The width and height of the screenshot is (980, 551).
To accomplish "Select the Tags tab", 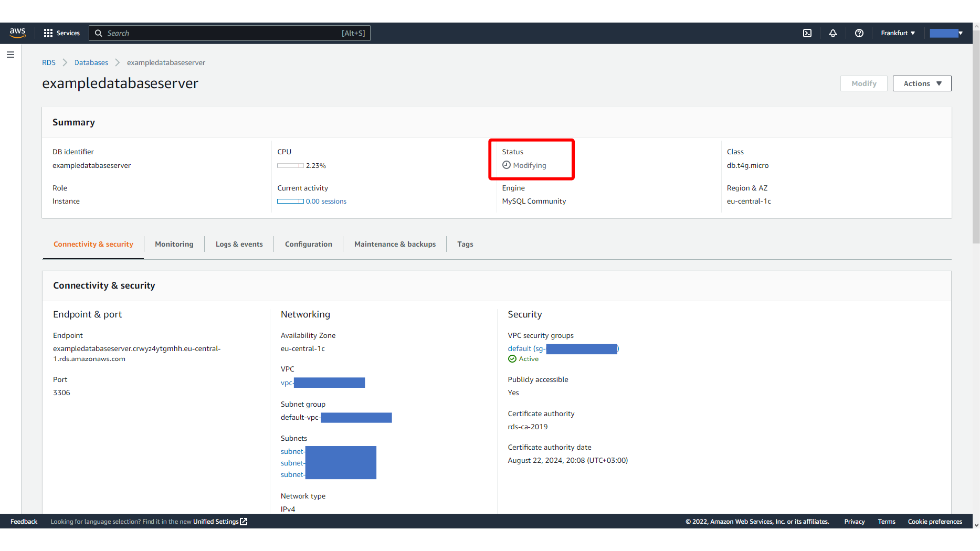I will point(465,245).
